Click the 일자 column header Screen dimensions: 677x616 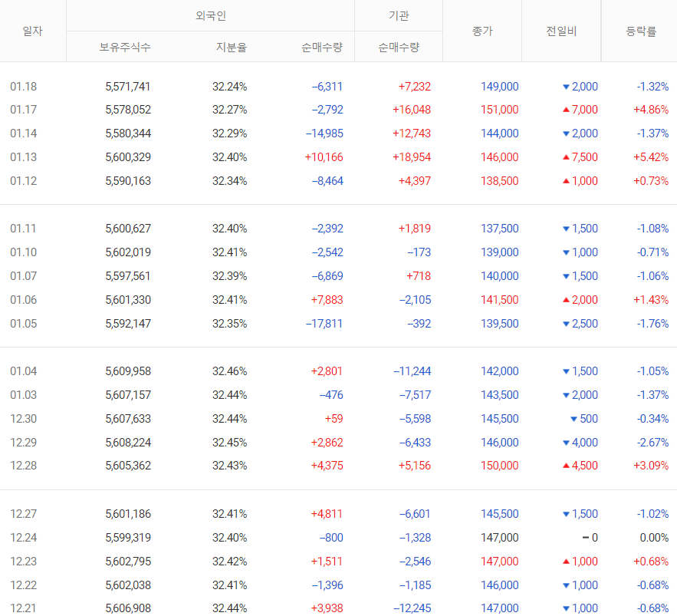pos(32,31)
